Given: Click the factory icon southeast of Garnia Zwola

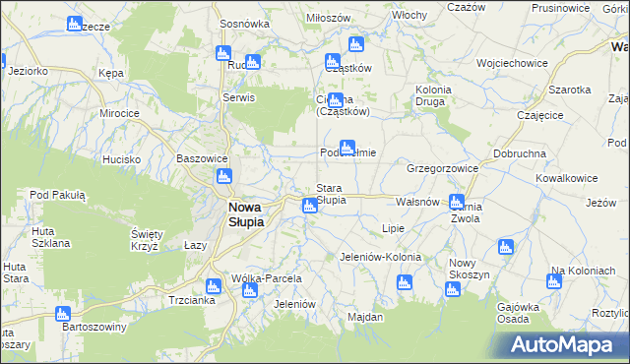Looking at the screenshot, I should [x=505, y=247].
